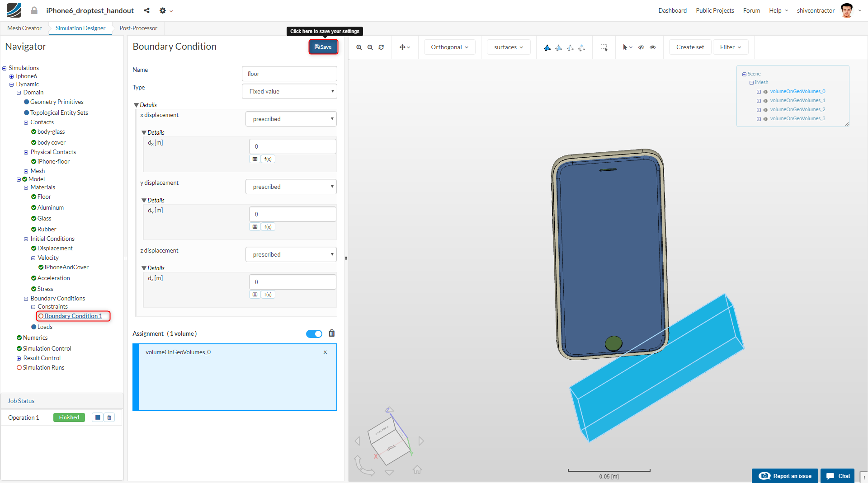Image resolution: width=868 pixels, height=483 pixels.
Task: Select Boundary Condition 1 in navigator
Action: (x=73, y=316)
